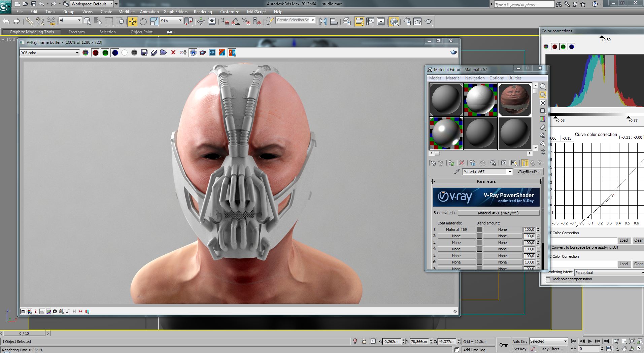Select the Move transform tool
Screen dimensions: 644x353
133,22
